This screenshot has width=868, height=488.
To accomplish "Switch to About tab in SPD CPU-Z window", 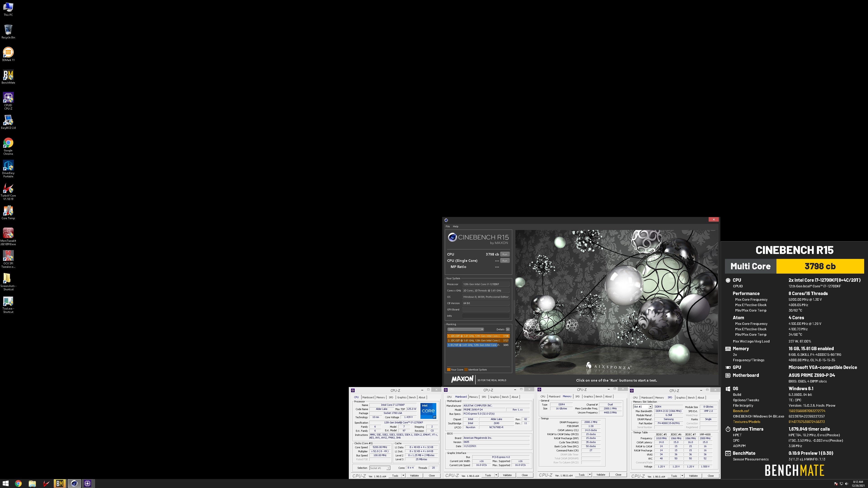I will click(701, 398).
